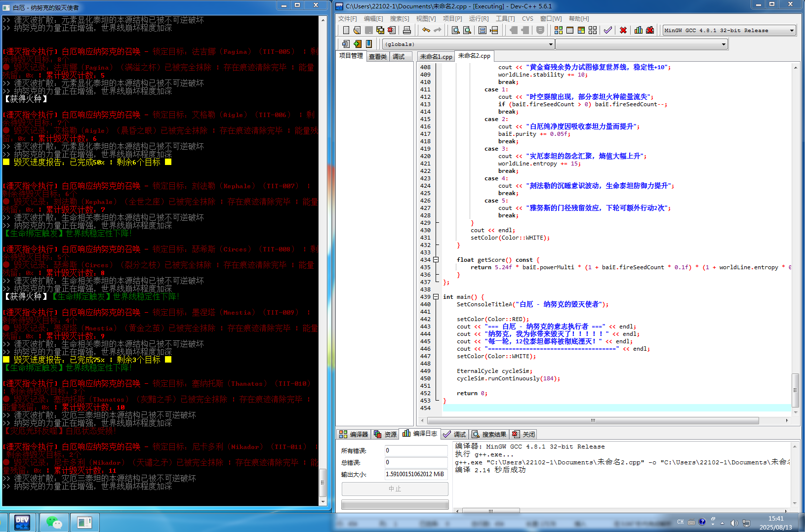Show hidden system tray icons
This screenshot has height=532, width=805.
point(723,523)
